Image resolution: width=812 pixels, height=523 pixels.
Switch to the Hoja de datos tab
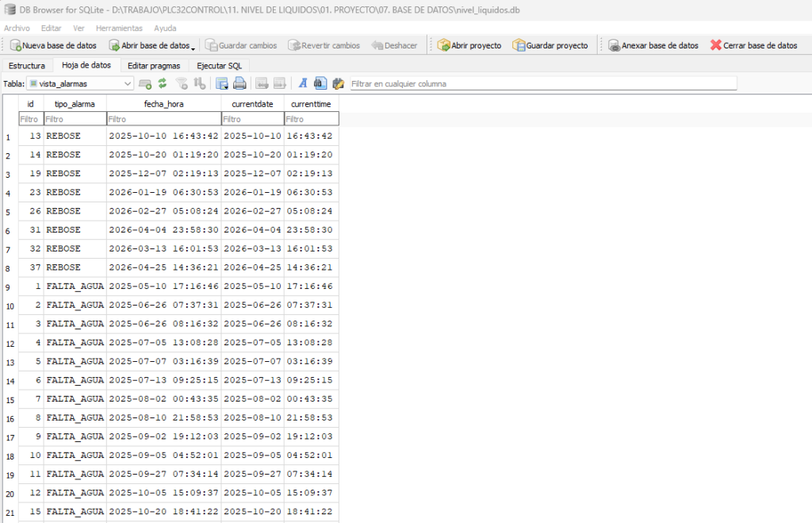point(86,65)
